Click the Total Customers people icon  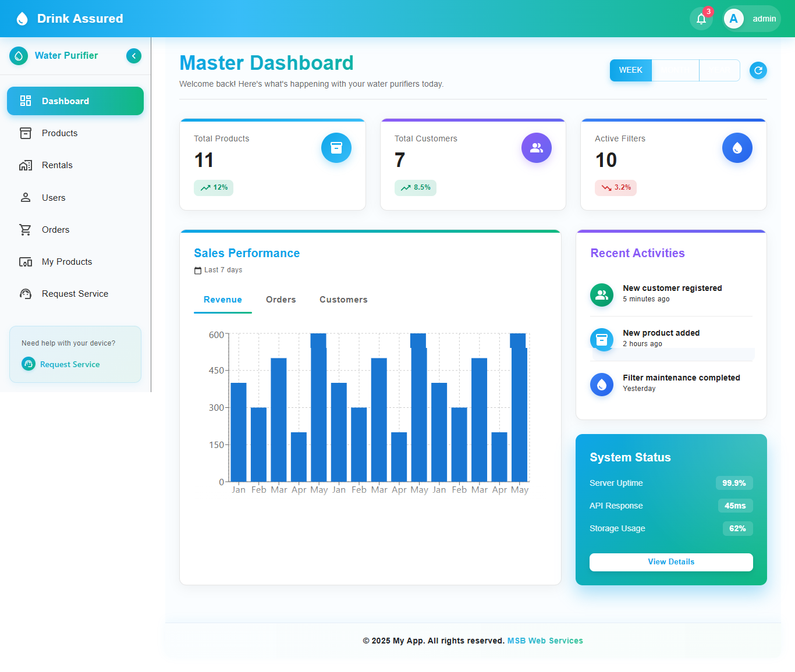pos(536,148)
